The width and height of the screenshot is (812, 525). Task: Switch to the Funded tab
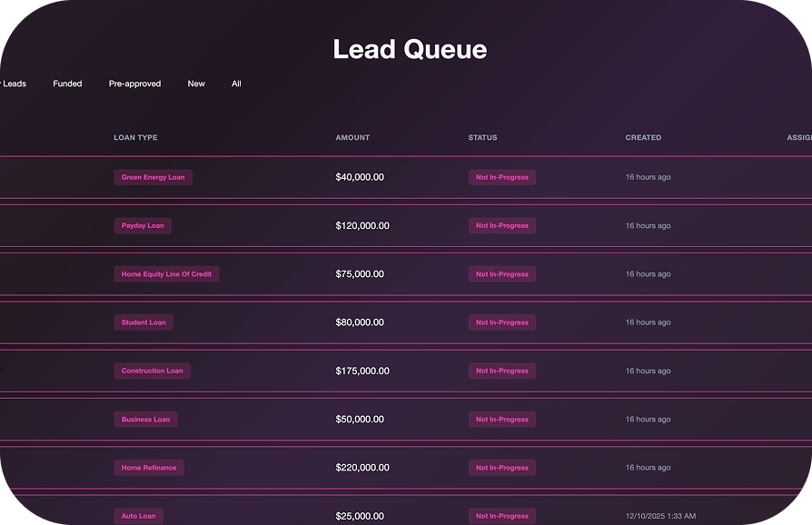[x=67, y=84]
